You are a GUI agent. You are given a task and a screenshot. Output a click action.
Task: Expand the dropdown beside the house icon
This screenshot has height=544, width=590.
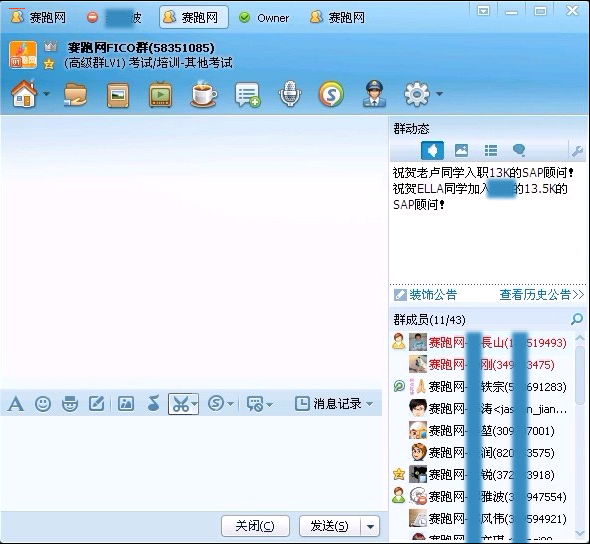(47, 94)
